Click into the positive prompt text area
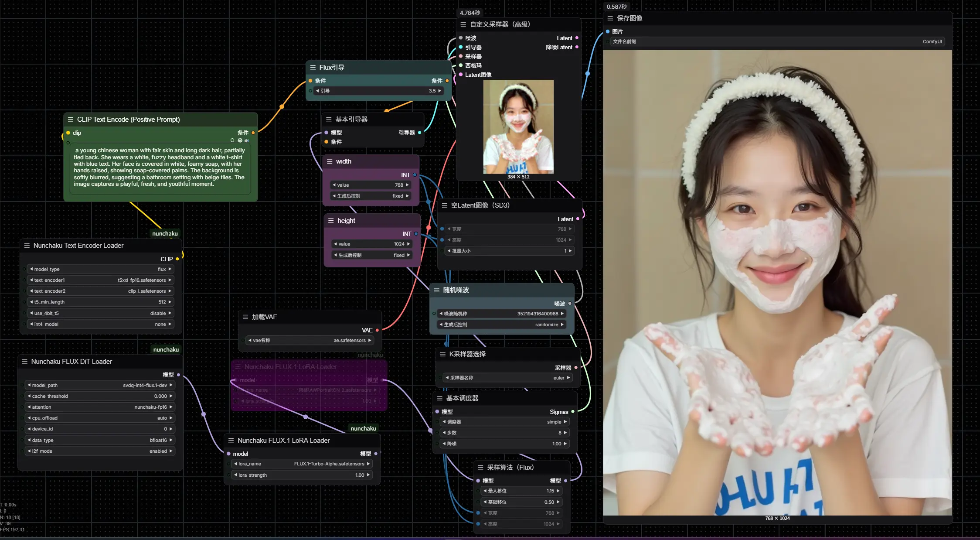 pos(160,169)
